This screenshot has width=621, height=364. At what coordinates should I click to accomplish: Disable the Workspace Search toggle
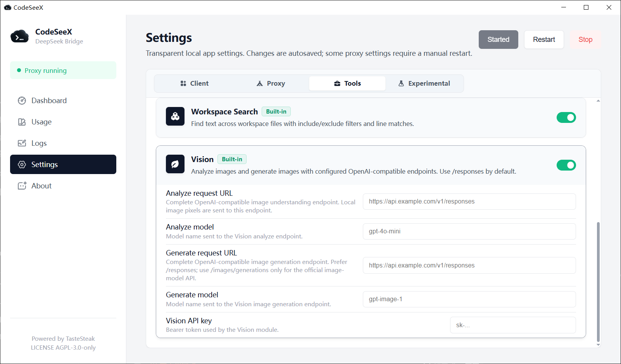[x=566, y=117]
